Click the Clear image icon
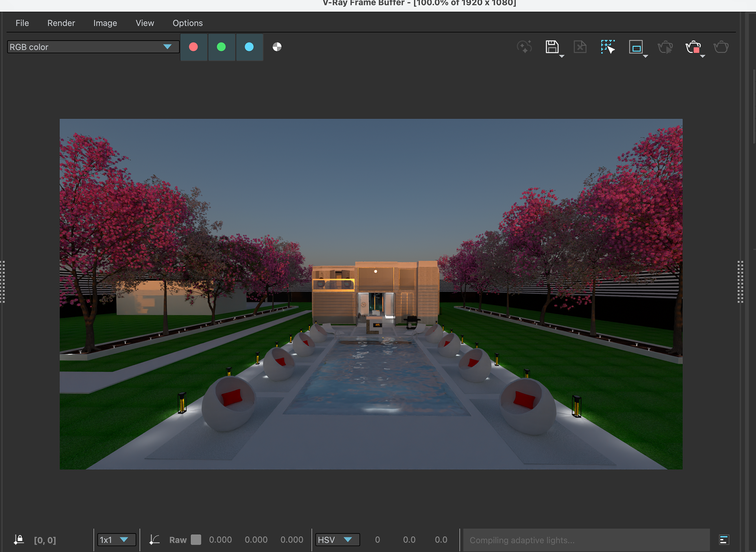This screenshot has height=552, width=756. 580,47
